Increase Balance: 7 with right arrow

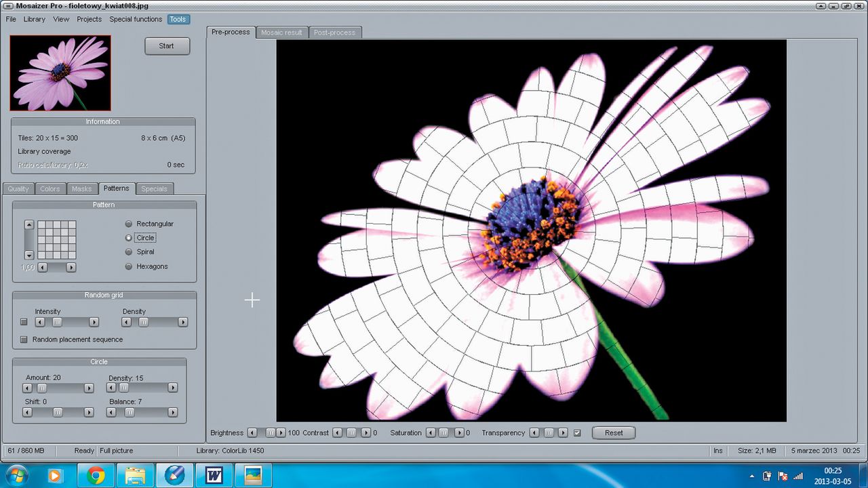pyautogui.click(x=173, y=412)
